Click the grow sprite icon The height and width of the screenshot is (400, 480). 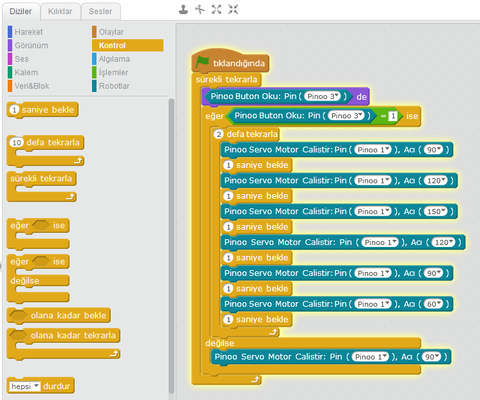click(216, 10)
